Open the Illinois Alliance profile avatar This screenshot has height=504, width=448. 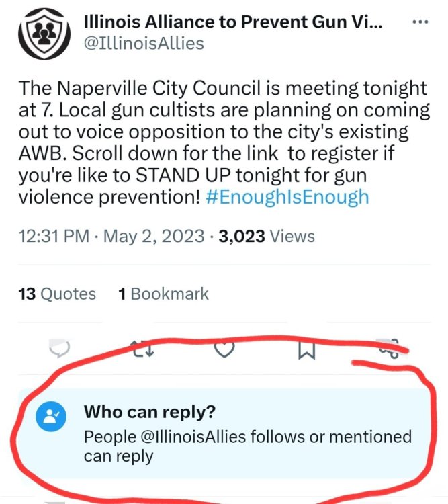[44, 34]
